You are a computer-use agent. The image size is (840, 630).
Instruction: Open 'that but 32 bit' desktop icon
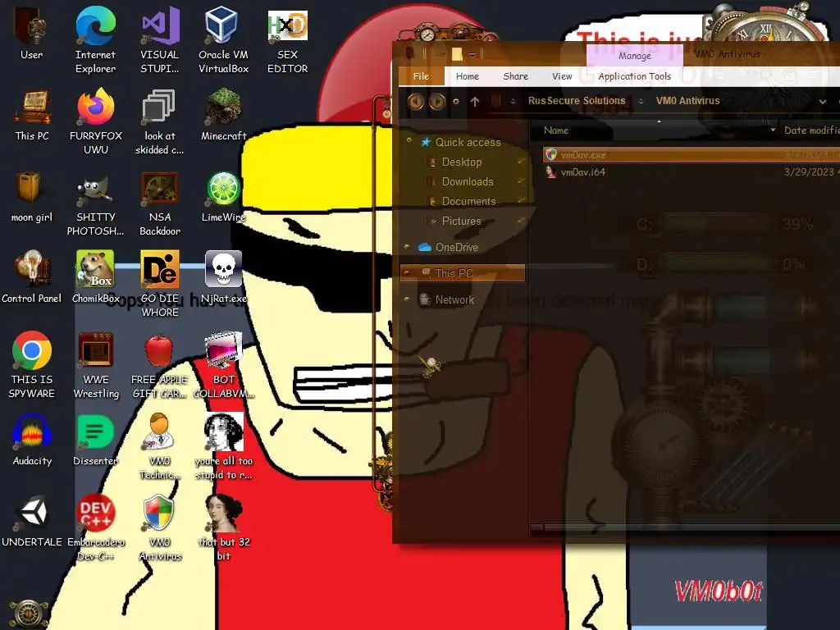tap(223, 528)
